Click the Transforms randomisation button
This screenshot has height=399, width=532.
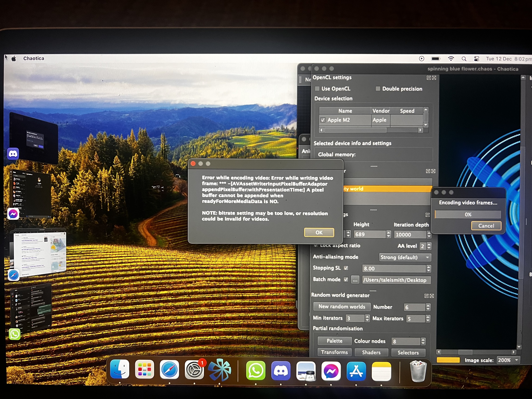pos(334,352)
